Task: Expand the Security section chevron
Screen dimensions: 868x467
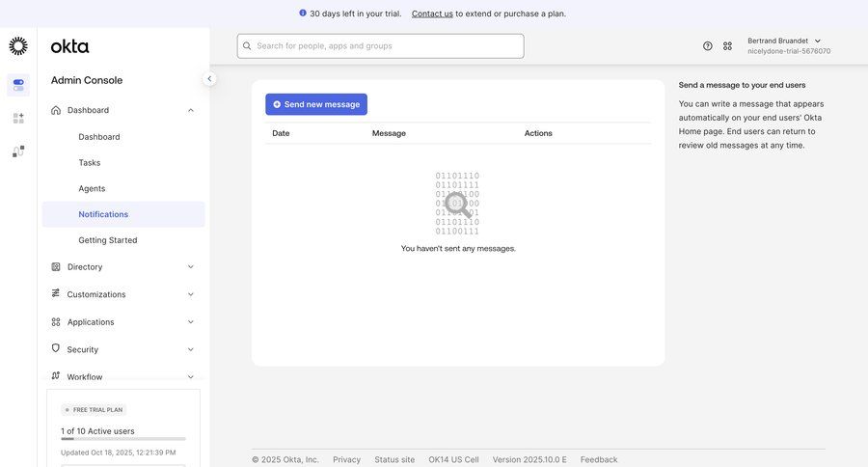Action: point(190,349)
